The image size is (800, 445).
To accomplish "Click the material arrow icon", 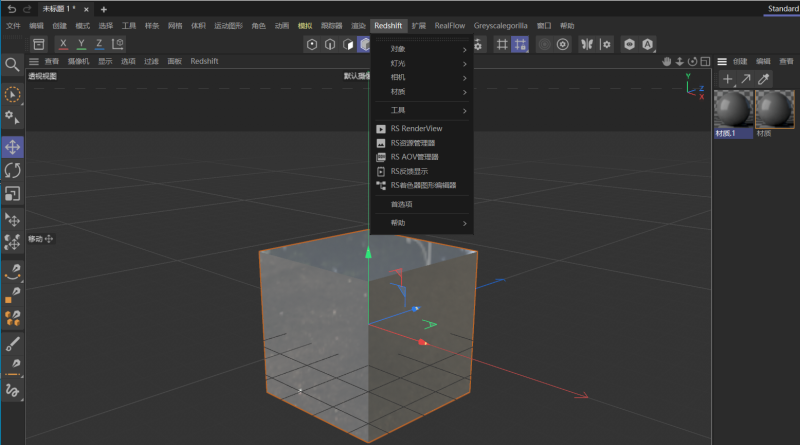I will [746, 79].
